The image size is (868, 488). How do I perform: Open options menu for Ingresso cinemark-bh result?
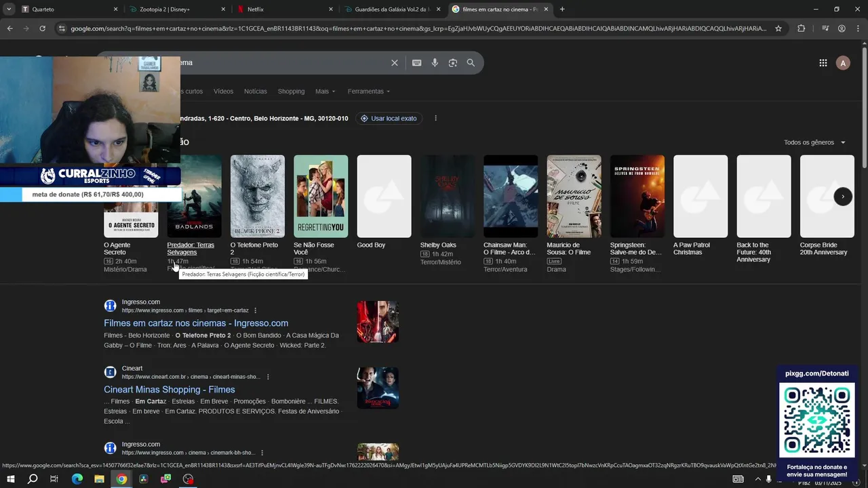pos(262,453)
